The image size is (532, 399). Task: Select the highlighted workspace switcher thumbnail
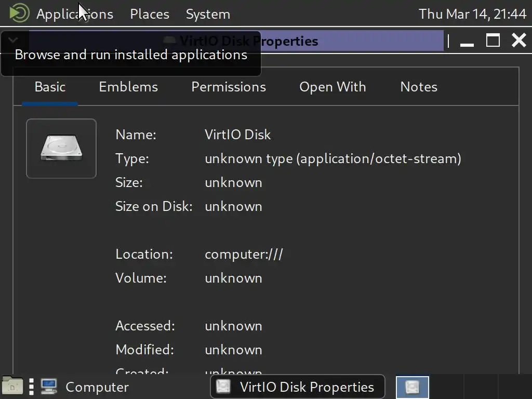[x=413, y=387]
